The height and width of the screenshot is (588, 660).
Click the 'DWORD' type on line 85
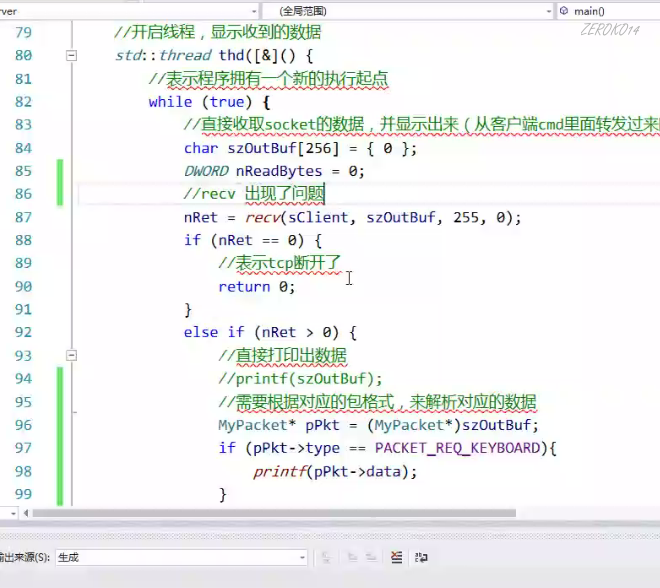(x=206, y=171)
